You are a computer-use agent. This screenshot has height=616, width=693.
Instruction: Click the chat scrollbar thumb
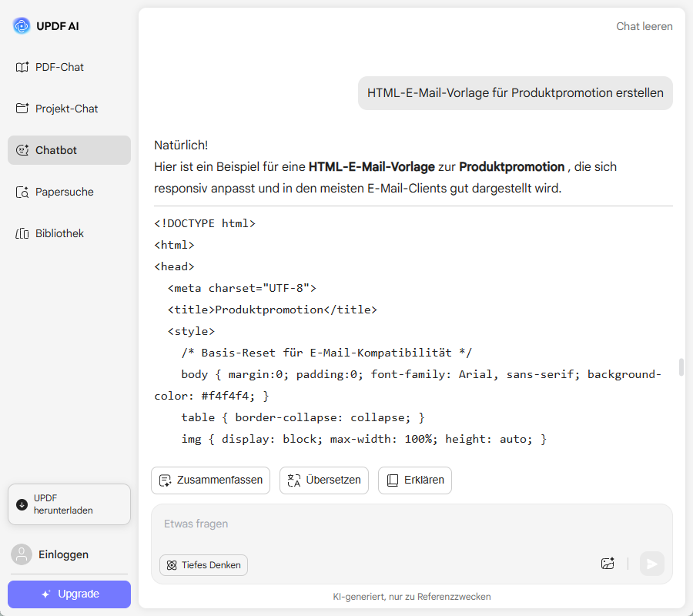[x=681, y=367]
